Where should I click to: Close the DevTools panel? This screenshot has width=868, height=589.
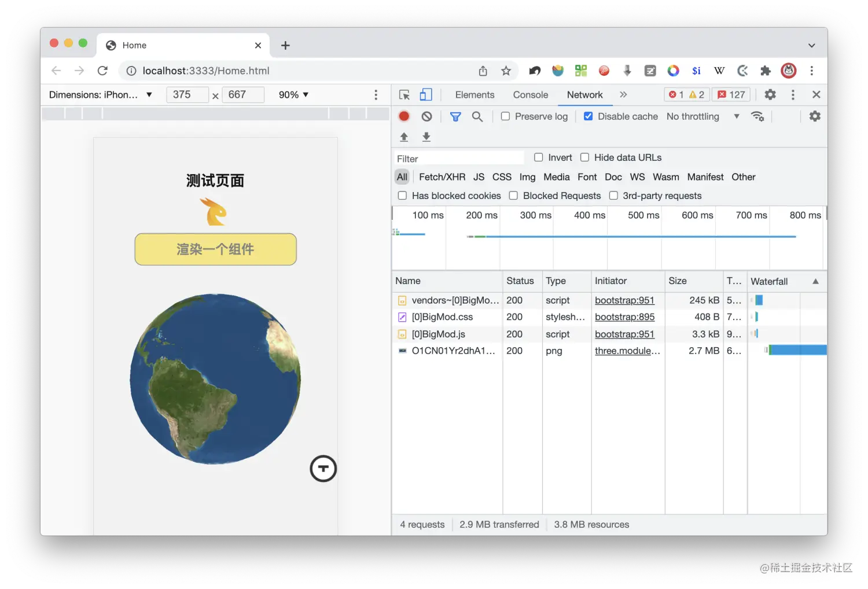coord(816,94)
